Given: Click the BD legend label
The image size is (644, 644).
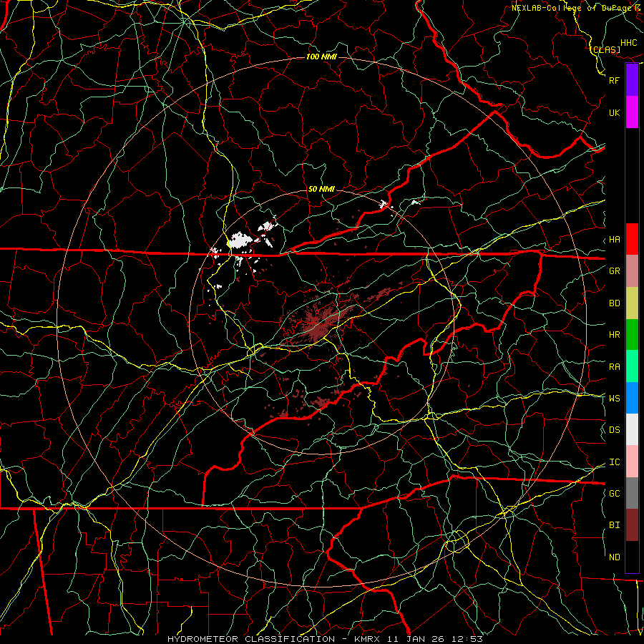Looking at the screenshot, I should click(615, 303).
